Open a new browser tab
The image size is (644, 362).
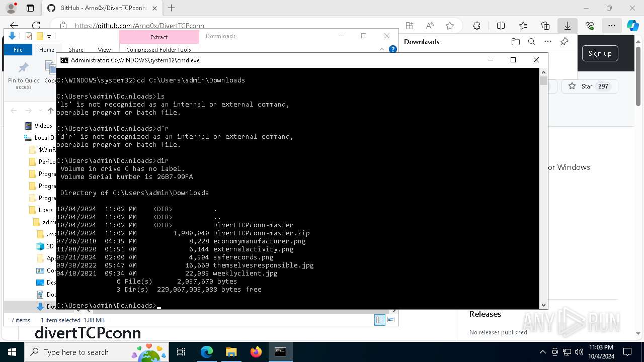[172, 8]
